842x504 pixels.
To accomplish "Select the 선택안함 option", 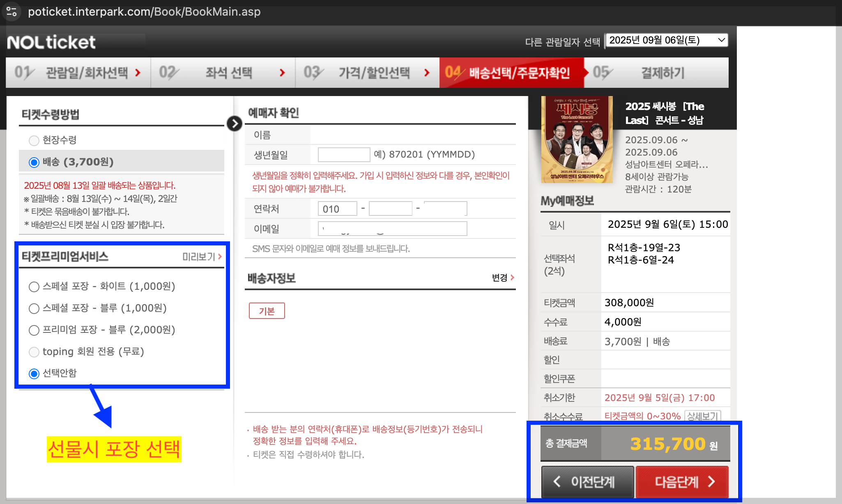I will pos(34,373).
